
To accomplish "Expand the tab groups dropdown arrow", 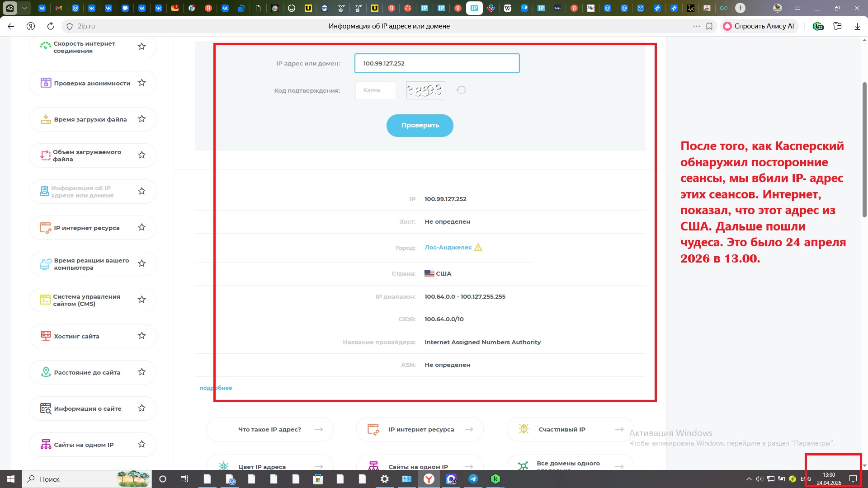I will tap(24, 8).
